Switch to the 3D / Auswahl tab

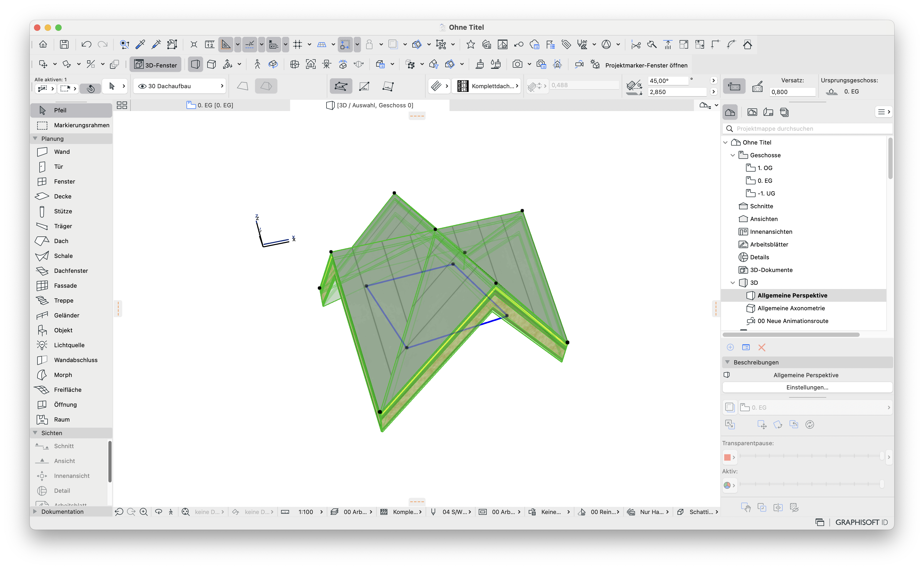tap(370, 105)
